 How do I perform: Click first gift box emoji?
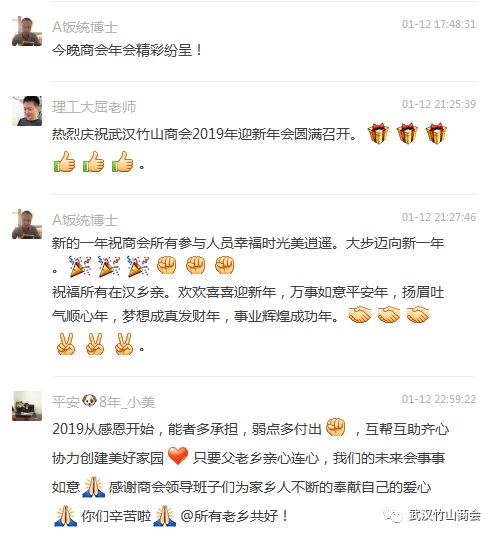click(378, 133)
